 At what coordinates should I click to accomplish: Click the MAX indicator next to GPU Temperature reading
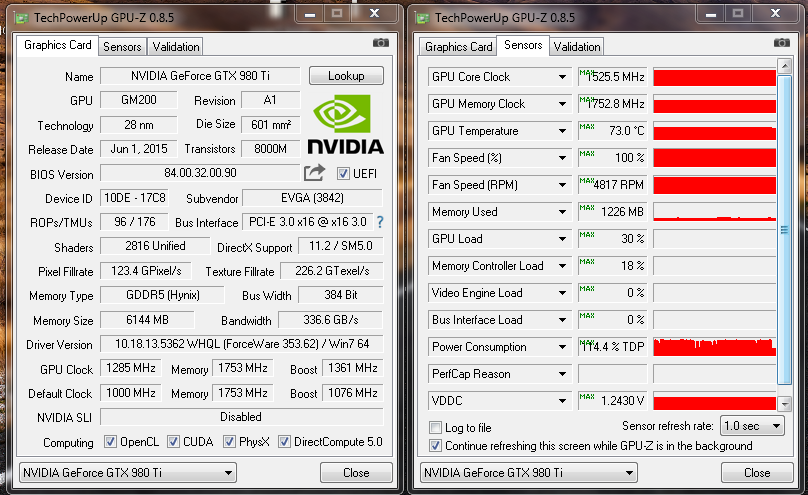(587, 127)
